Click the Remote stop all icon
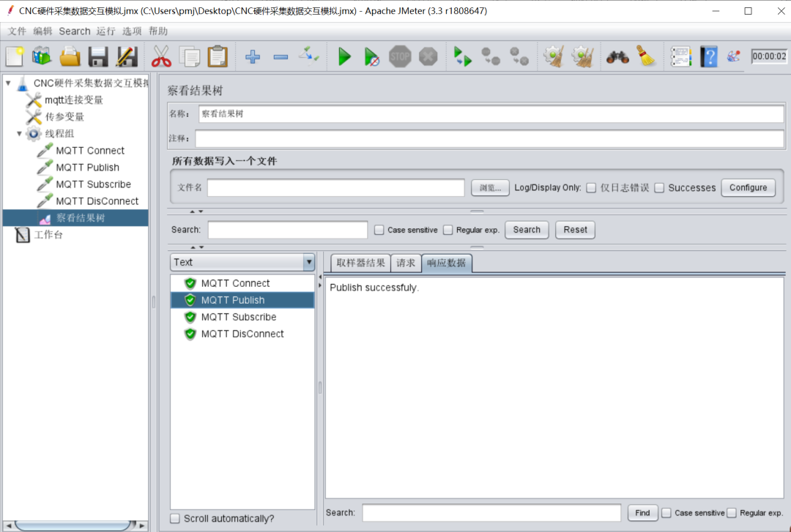Screen dimensions: 791x532 click(490, 56)
